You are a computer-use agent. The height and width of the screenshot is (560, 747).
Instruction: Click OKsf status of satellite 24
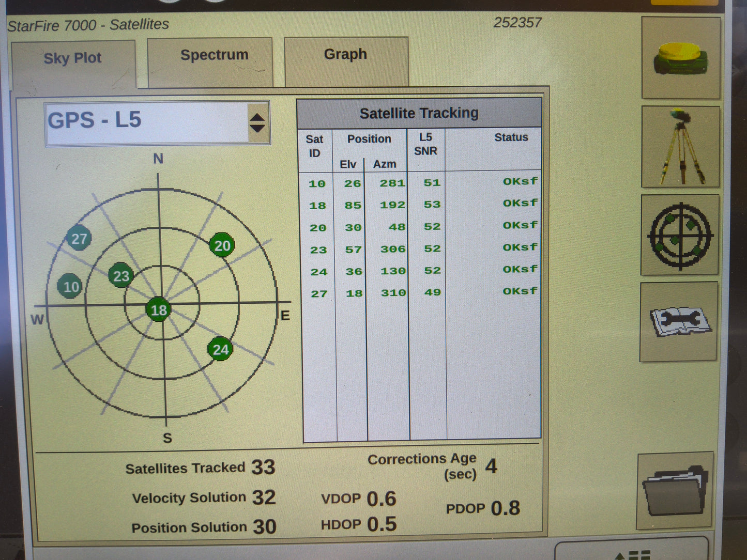pos(520,269)
